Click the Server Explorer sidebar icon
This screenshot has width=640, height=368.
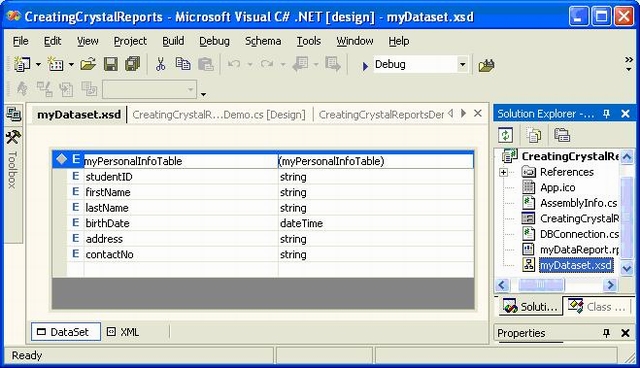point(13,114)
